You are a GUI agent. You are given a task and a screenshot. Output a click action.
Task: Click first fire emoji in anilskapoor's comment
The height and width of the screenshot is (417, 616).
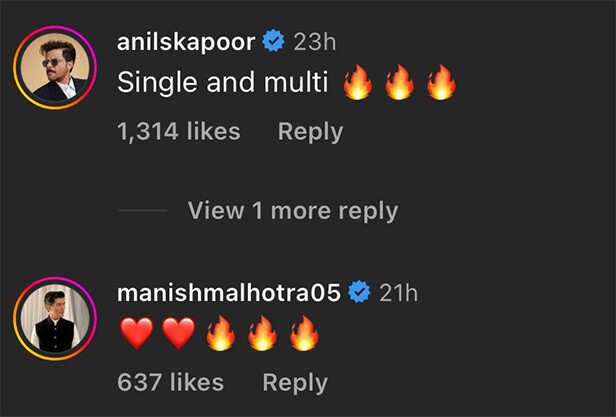(358, 83)
